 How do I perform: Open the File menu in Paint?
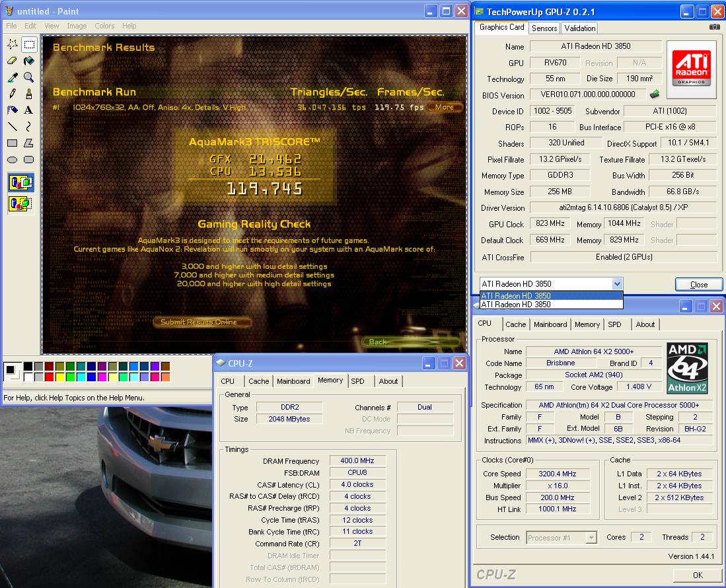12,26
